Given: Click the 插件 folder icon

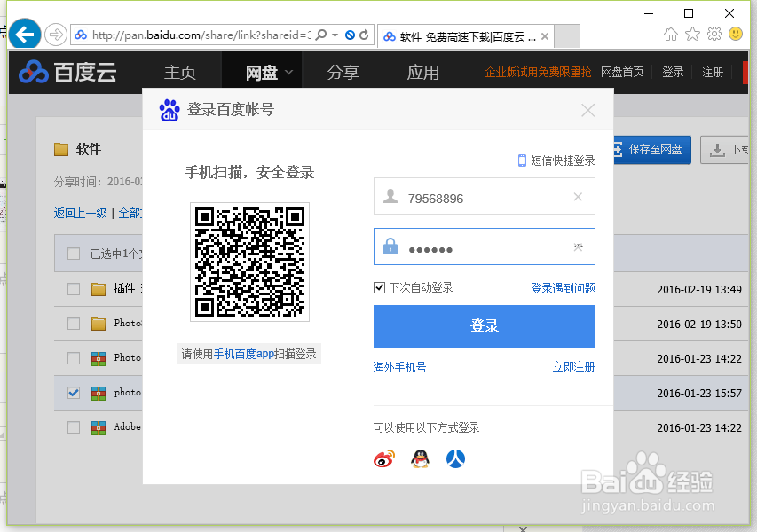Looking at the screenshot, I should point(99,289).
